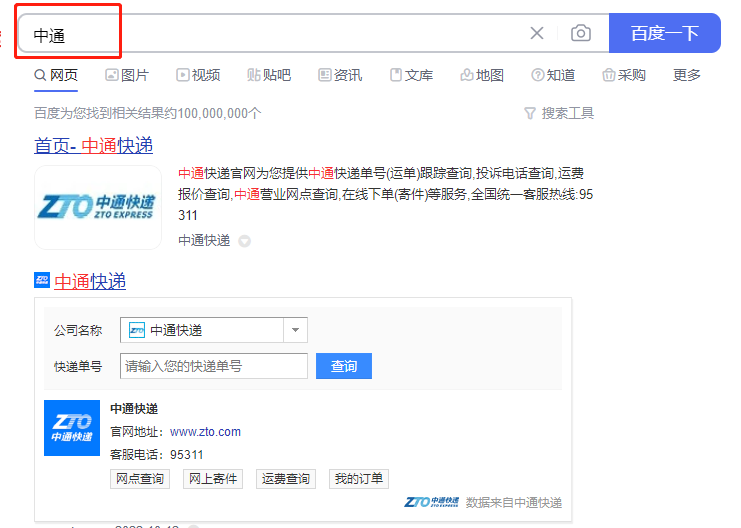Click the blue 查询 button
This screenshot has height=528, width=741.
(x=344, y=366)
